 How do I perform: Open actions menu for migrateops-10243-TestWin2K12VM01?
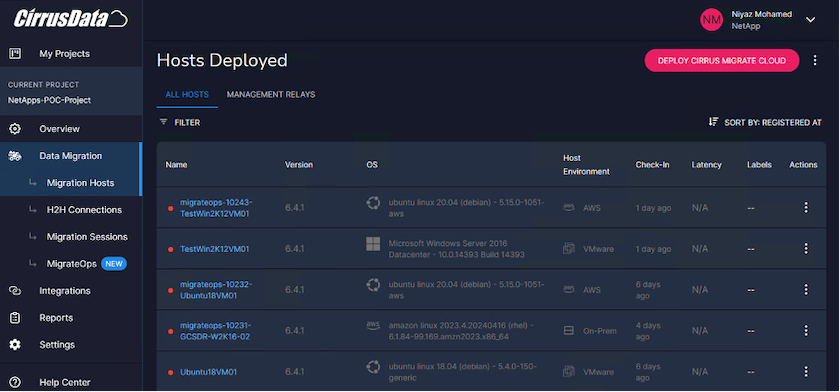tap(806, 208)
